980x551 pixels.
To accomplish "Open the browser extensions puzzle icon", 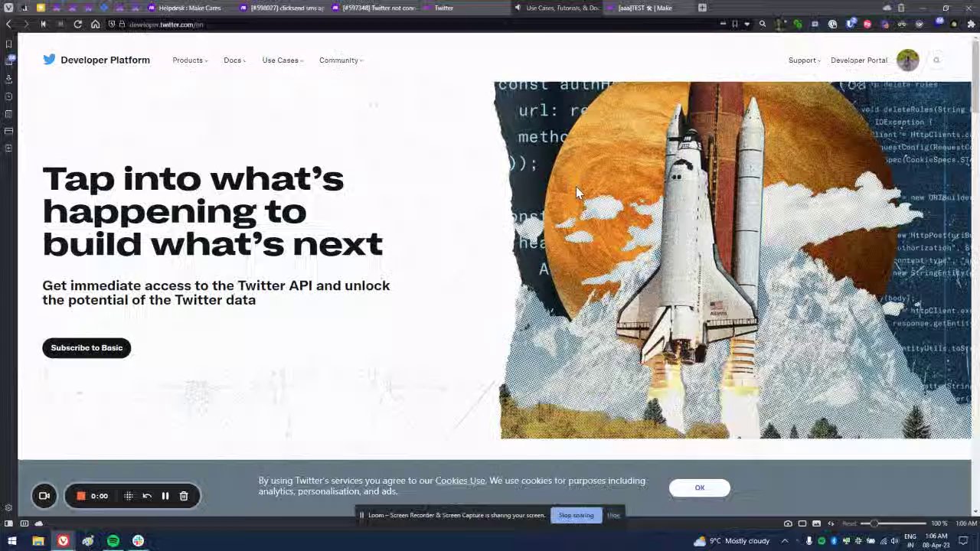I will (x=971, y=24).
